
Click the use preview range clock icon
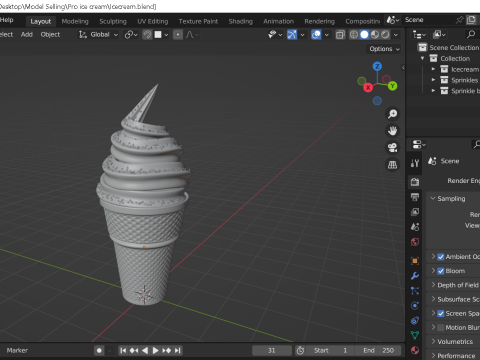[x=300, y=350]
